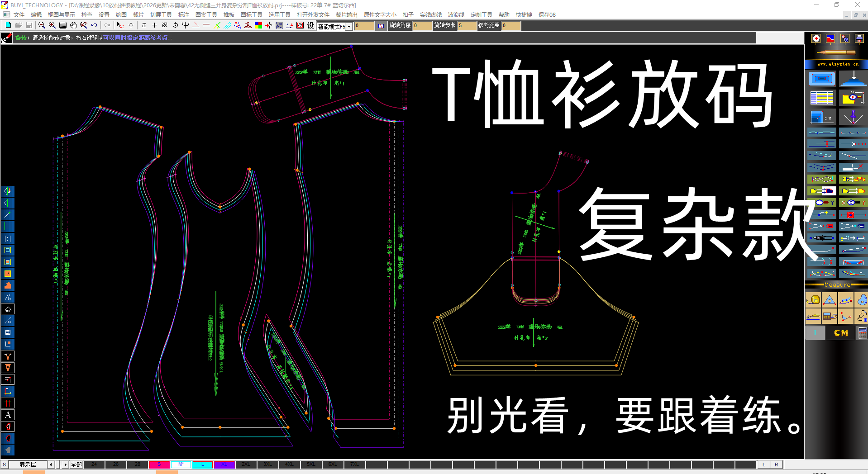
Task: Click the Undo arrow icon
Action: point(94,25)
